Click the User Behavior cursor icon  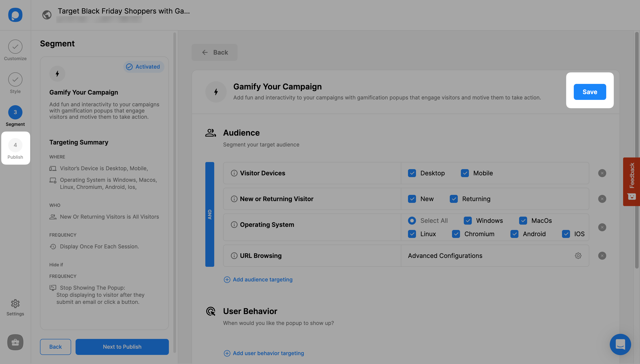click(210, 311)
